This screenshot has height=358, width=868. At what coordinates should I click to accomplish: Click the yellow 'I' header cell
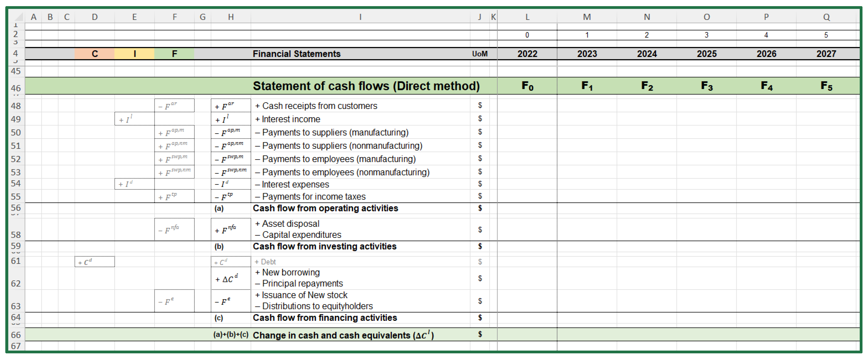point(134,54)
